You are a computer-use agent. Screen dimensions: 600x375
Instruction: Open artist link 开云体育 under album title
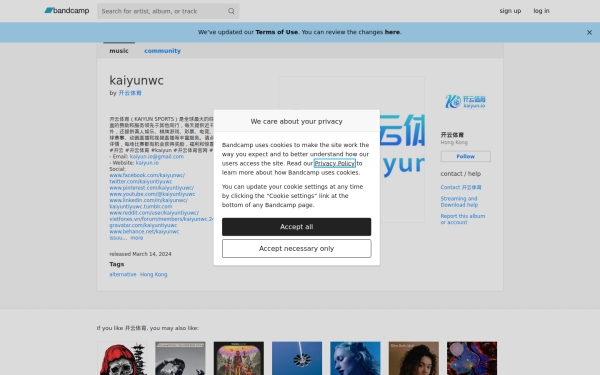tap(130, 93)
